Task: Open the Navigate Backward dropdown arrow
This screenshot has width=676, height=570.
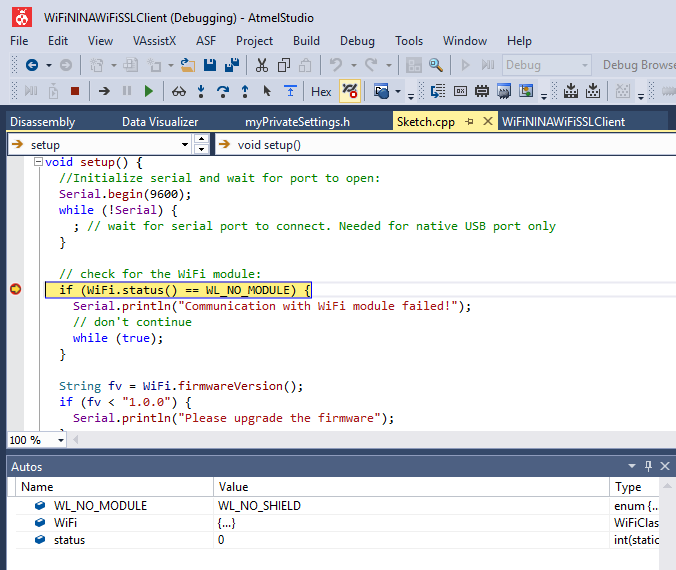Action: pyautogui.click(x=49, y=66)
